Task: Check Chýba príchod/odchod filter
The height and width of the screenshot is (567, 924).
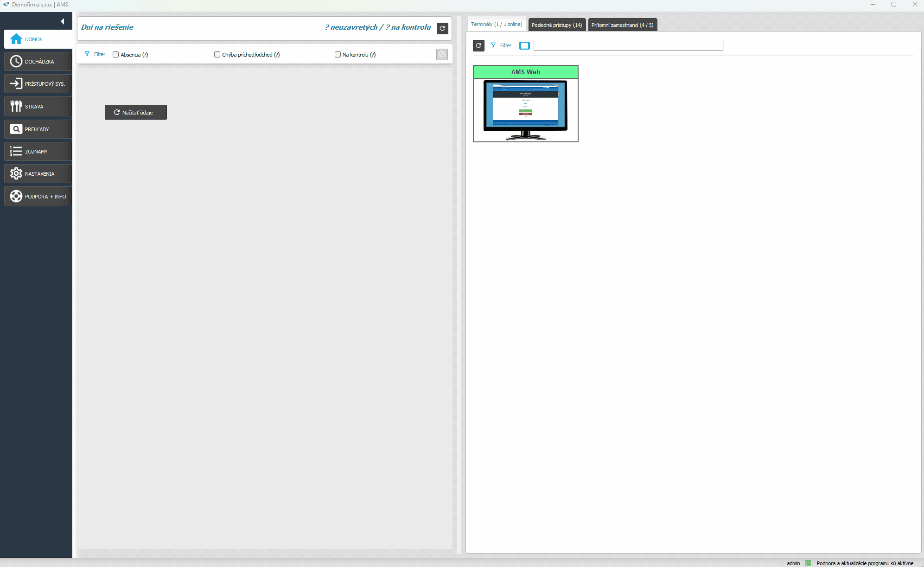Action: pos(217,55)
